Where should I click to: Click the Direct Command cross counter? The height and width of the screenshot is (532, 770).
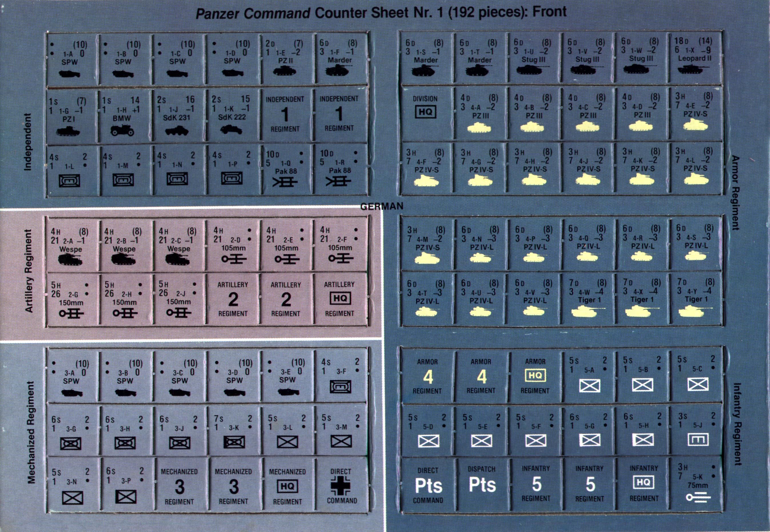coord(341,486)
